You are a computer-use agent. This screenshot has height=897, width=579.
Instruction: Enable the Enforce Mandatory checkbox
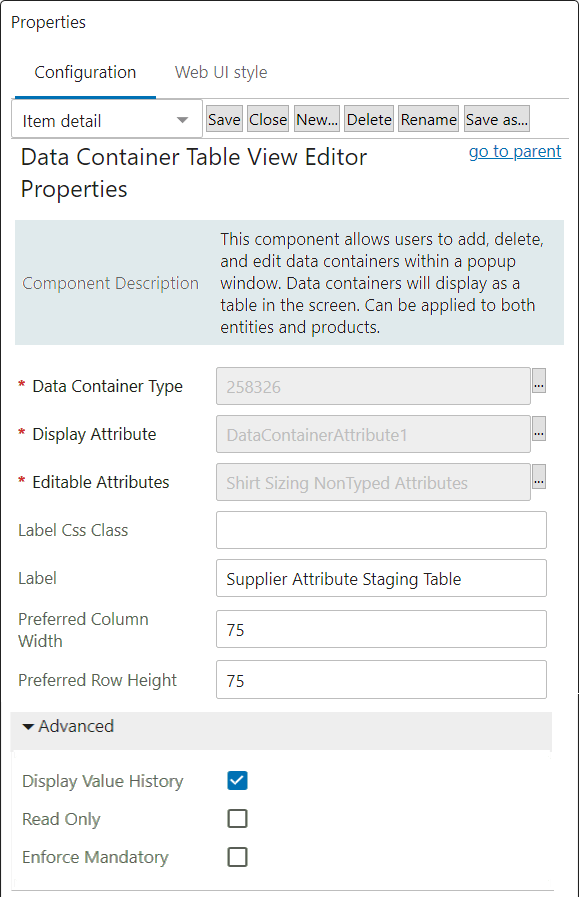[237, 857]
